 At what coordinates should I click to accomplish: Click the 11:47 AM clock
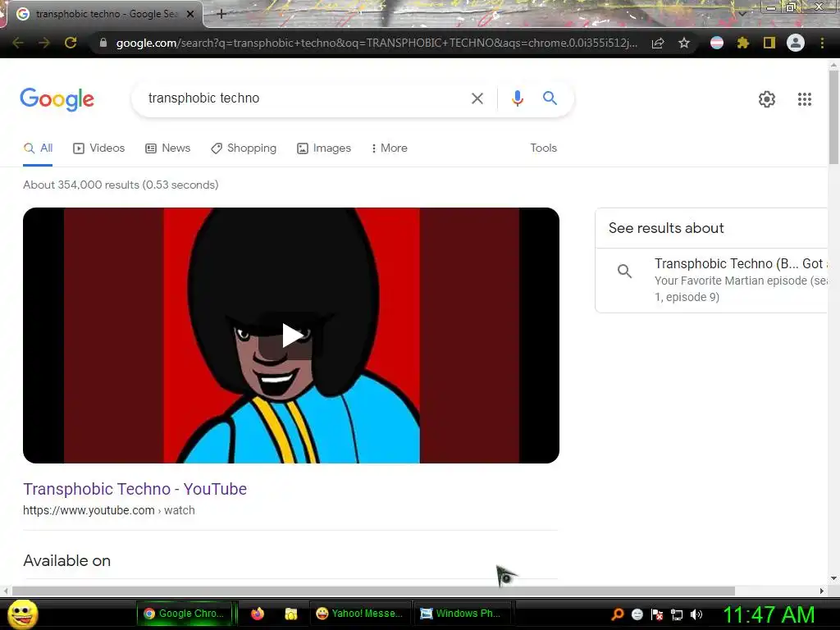pyautogui.click(x=769, y=614)
